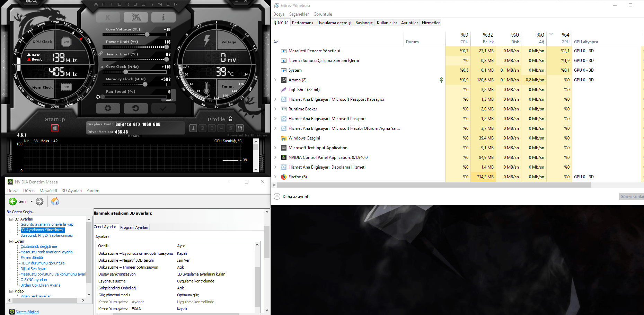Reset Afterburner values with the circular arrow
This screenshot has height=315, width=644.
[x=136, y=108]
